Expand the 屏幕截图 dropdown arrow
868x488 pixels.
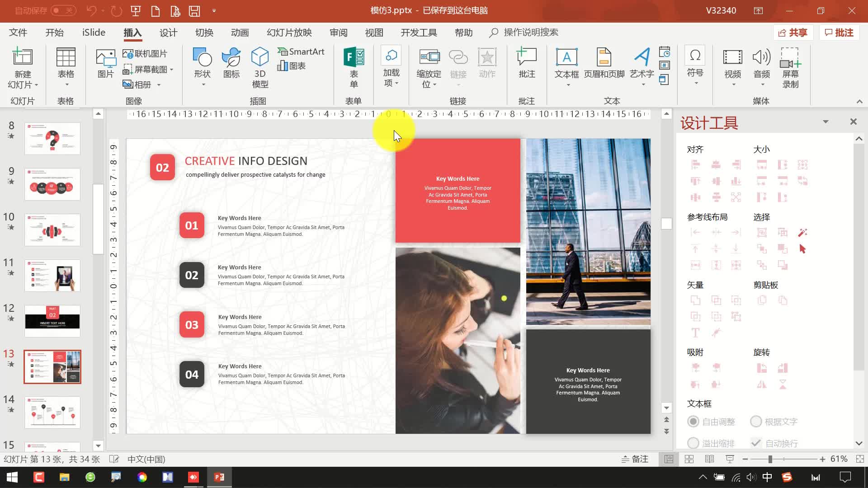[x=172, y=70]
